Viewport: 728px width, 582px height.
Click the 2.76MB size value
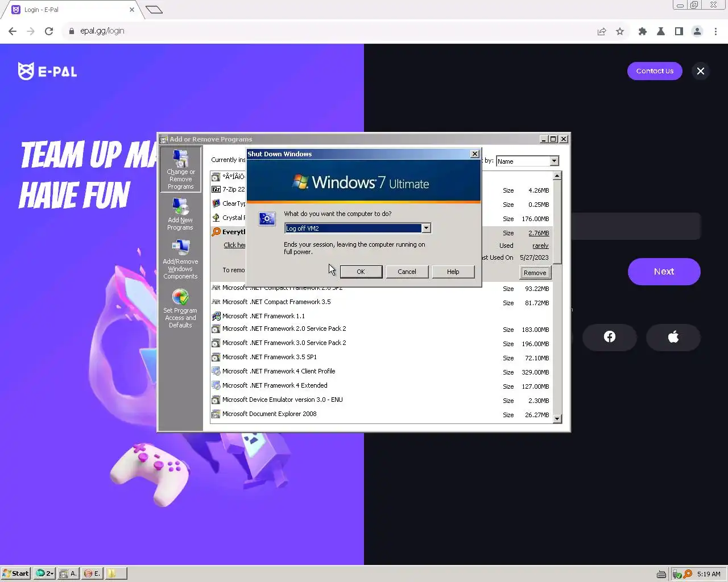click(x=539, y=233)
